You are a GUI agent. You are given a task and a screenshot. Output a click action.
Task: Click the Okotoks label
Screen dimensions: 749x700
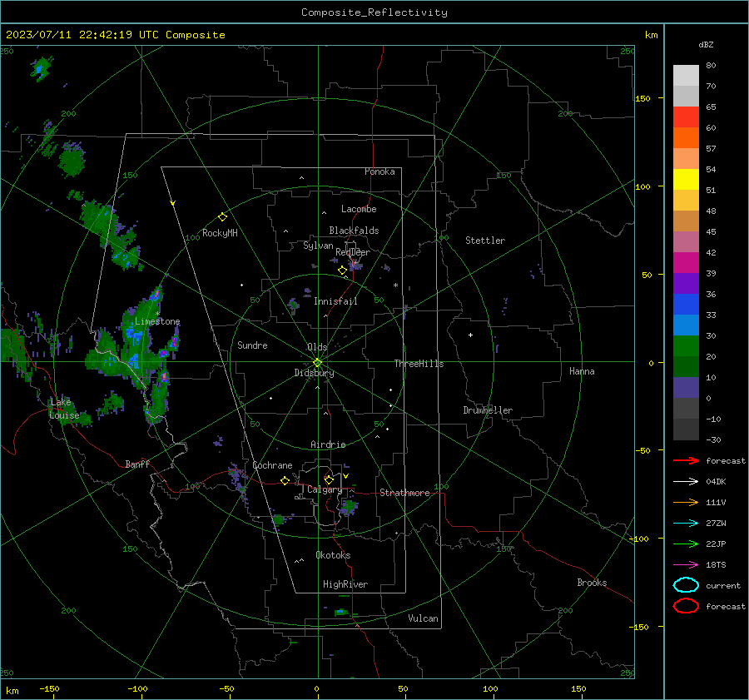(x=333, y=555)
